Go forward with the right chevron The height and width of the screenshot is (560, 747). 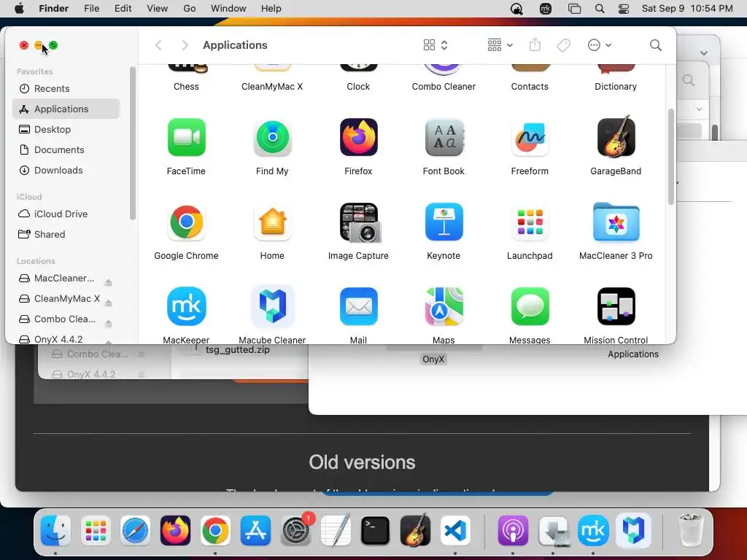coord(185,45)
